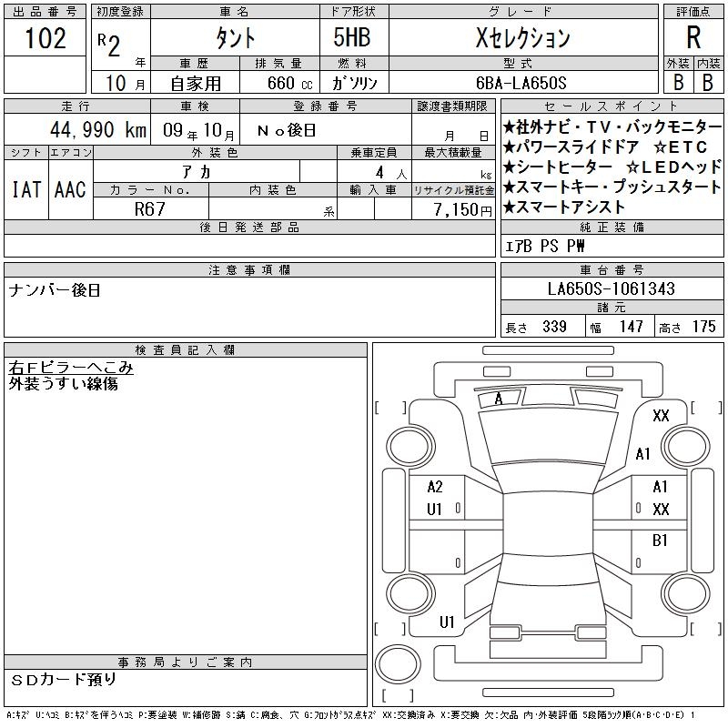Select the パワースライドドア ETC sales point line

point(605,147)
